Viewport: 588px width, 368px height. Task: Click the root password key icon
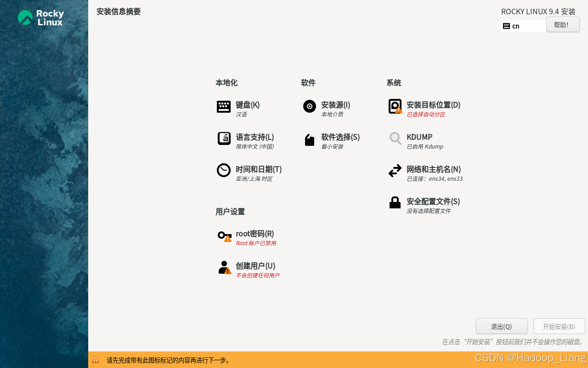[224, 236]
